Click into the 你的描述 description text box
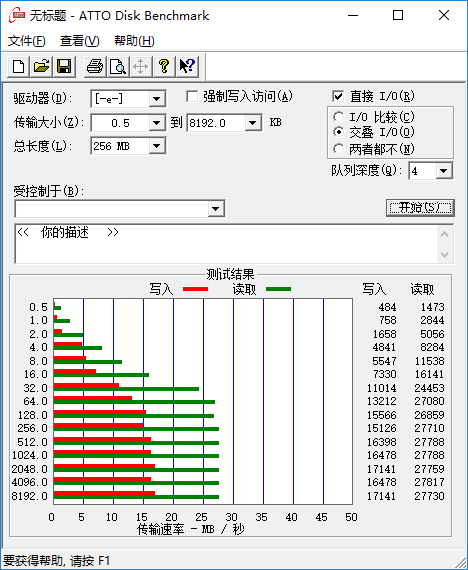This screenshot has width=468, height=570. coord(226,244)
